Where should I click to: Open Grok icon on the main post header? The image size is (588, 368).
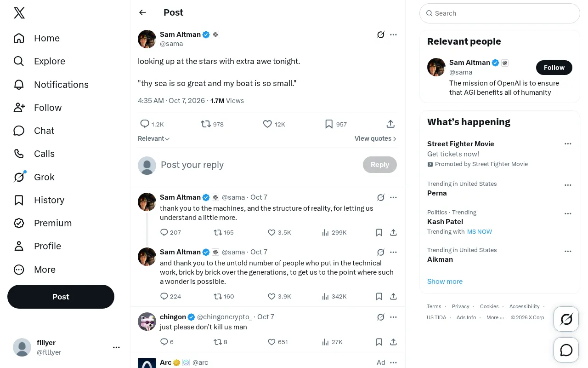pyautogui.click(x=381, y=34)
